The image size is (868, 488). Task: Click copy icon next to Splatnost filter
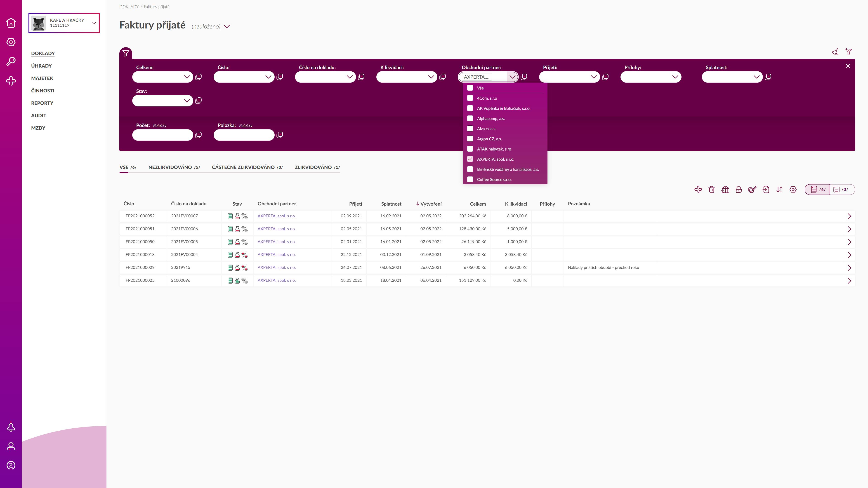tap(768, 77)
